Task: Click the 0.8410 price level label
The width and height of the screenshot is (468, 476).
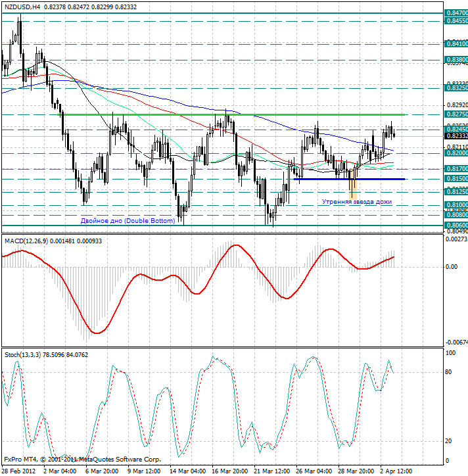Action: [x=456, y=43]
